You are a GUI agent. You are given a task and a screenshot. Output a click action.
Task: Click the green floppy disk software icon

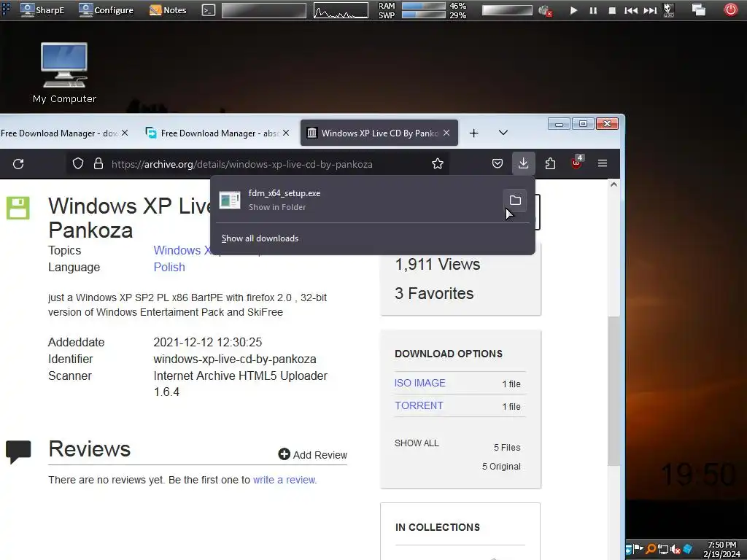(18, 208)
